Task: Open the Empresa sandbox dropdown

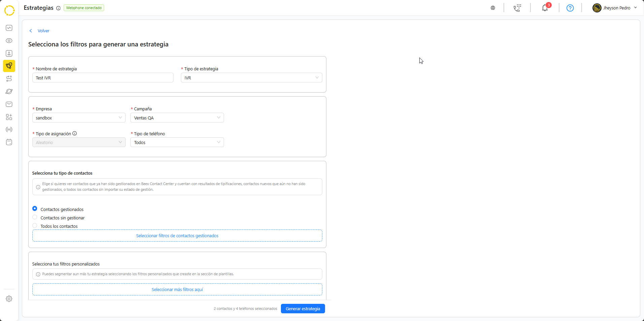Action: 79,118
